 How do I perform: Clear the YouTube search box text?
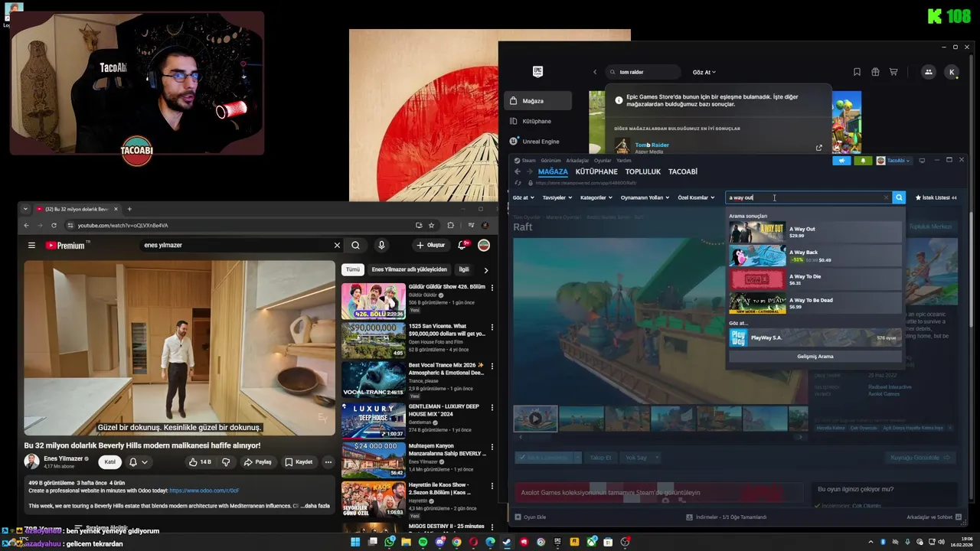[337, 245]
